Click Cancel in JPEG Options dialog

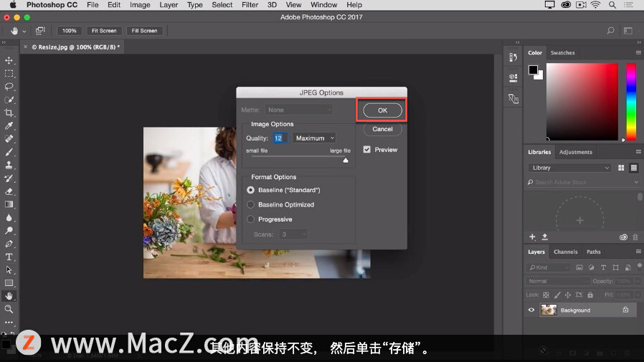tap(382, 129)
